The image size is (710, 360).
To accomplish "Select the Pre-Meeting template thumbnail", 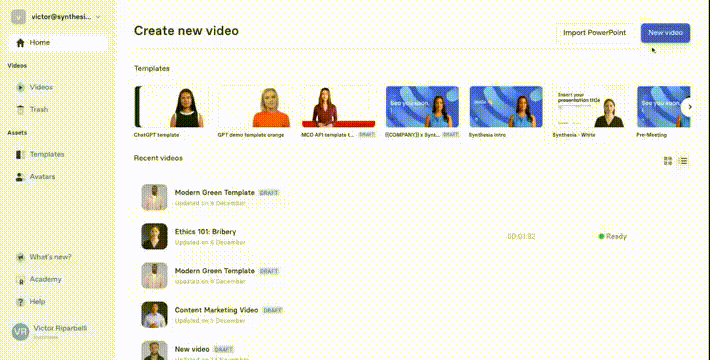I will pos(664,107).
